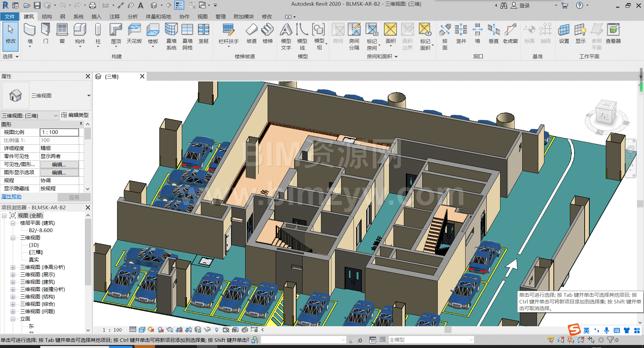Collapse the 楼层平面 (建筑) tree node
Viewport: 644px width, 348px height.
coord(13,223)
